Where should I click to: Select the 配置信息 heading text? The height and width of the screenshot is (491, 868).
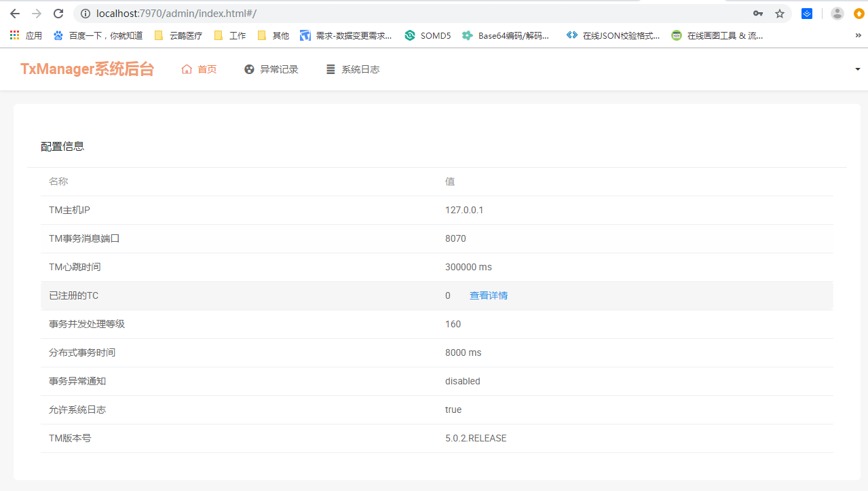(62, 146)
